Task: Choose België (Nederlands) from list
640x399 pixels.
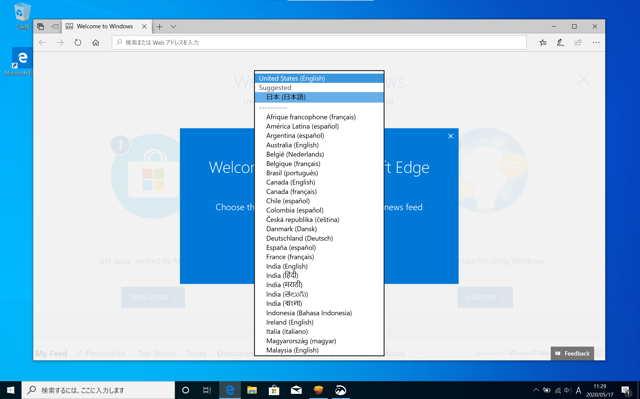Action: point(319,155)
